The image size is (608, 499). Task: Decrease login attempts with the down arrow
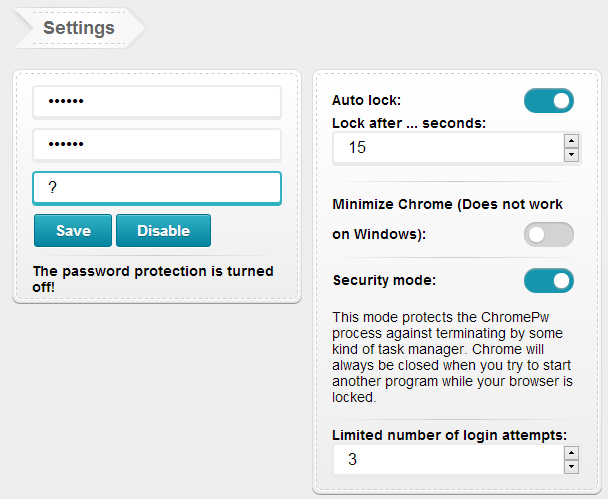571,467
